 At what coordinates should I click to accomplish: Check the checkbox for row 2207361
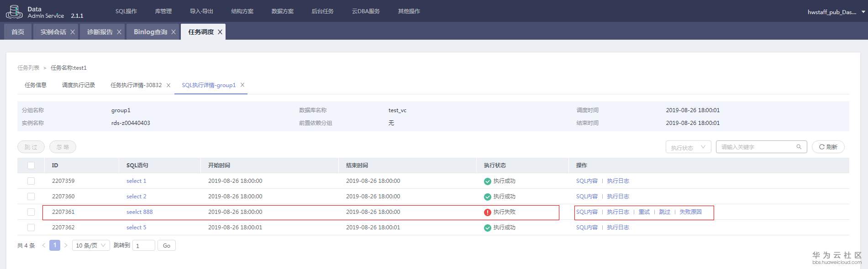pos(31,212)
